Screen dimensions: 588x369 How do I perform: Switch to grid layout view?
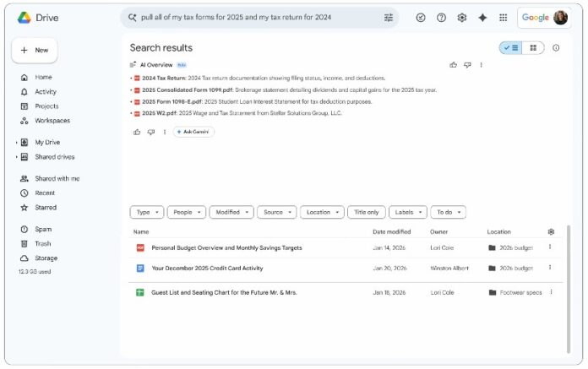coord(533,48)
